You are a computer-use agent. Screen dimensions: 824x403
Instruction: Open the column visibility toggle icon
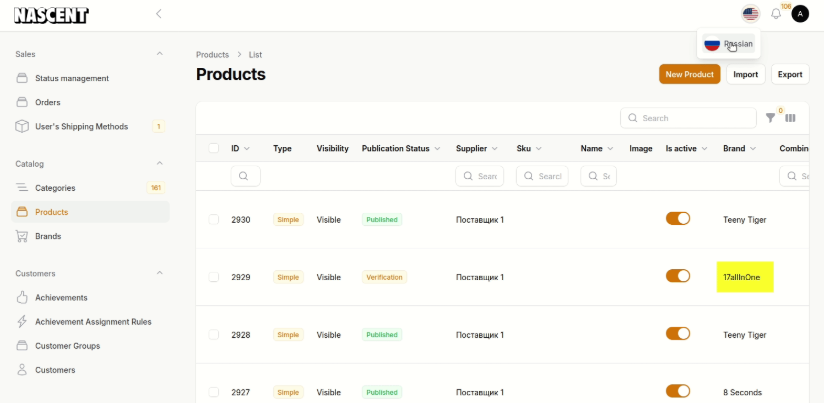tap(790, 118)
